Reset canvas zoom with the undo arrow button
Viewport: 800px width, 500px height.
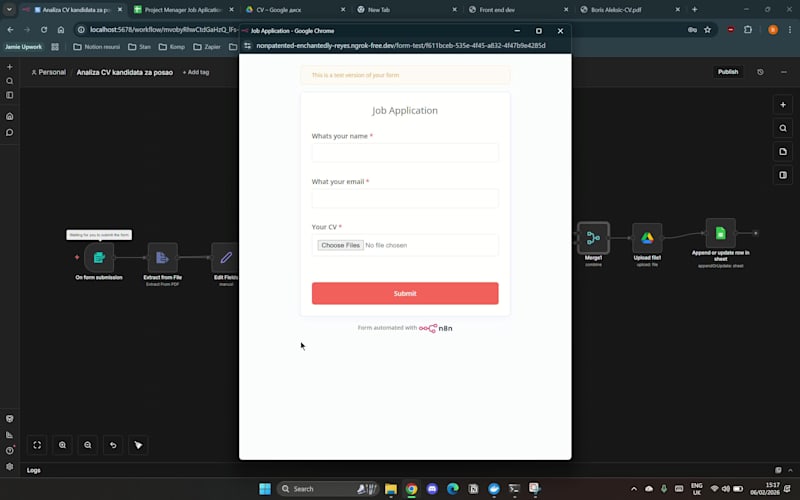coord(113,445)
